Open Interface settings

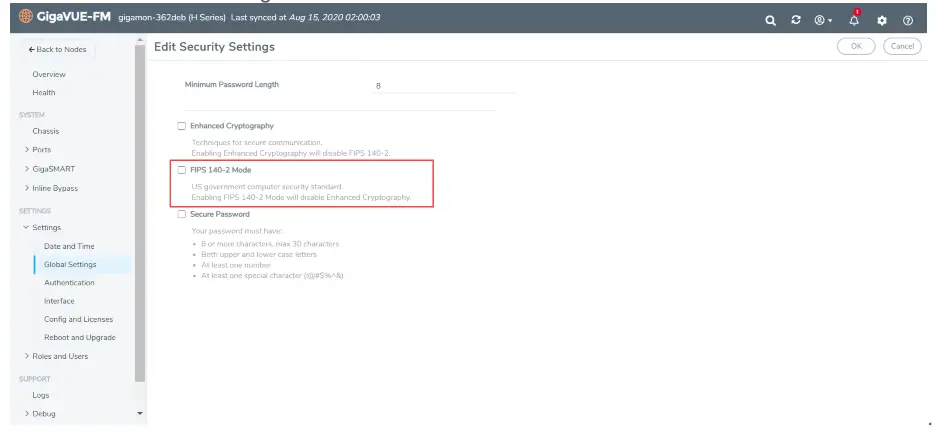[59, 301]
